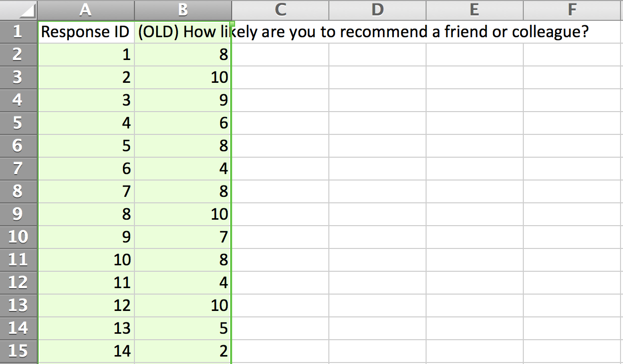Select row 1 header
This screenshot has width=623, height=364.
(18, 32)
